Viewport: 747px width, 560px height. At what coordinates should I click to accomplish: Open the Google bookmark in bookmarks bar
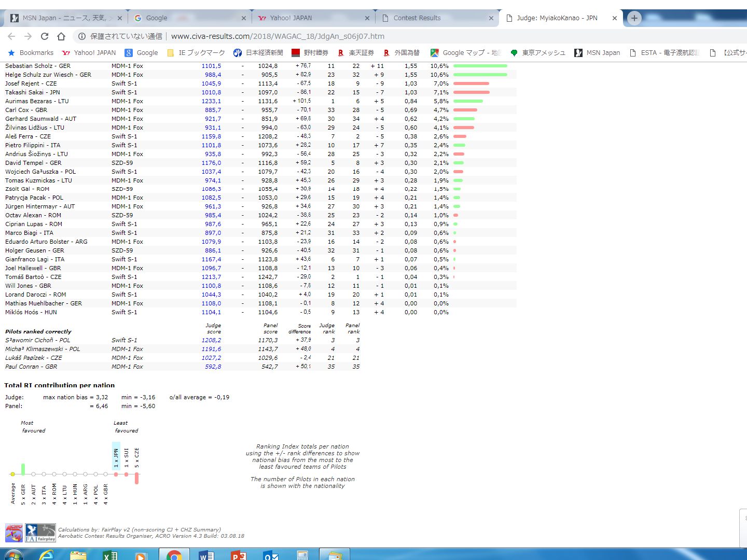pyautogui.click(x=142, y=53)
